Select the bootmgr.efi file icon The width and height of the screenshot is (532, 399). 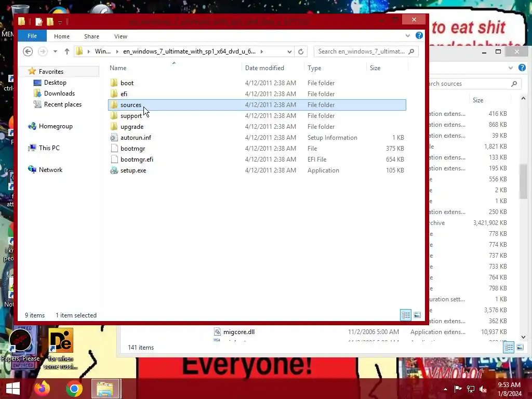click(x=114, y=159)
